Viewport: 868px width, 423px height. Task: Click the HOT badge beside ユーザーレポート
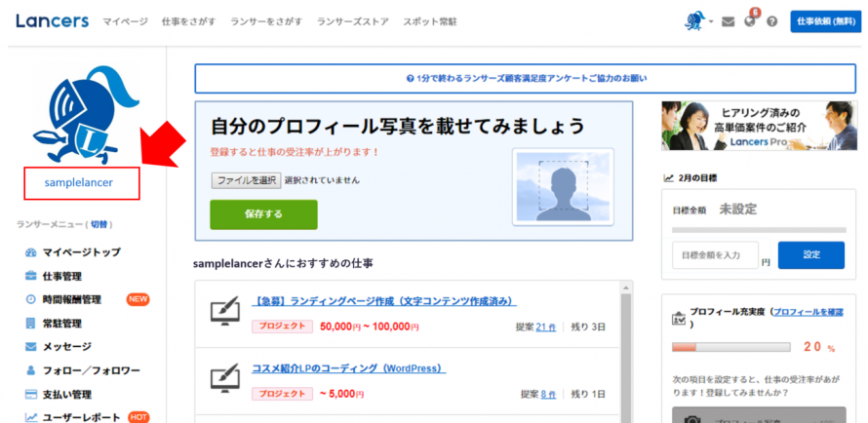pos(138,417)
